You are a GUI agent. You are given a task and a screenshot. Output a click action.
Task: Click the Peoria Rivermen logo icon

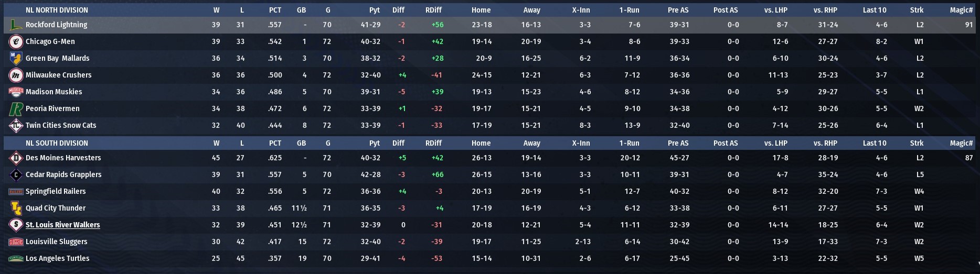(x=16, y=108)
